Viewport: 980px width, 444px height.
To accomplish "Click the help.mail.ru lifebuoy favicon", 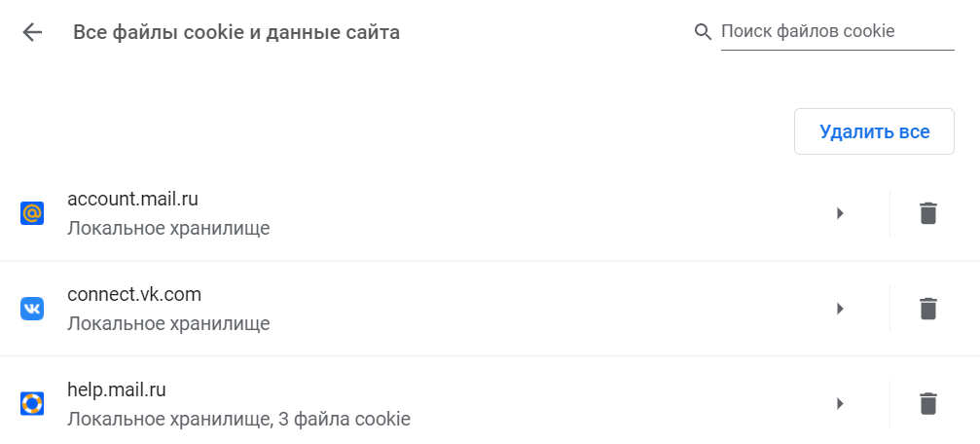I will tap(32, 403).
